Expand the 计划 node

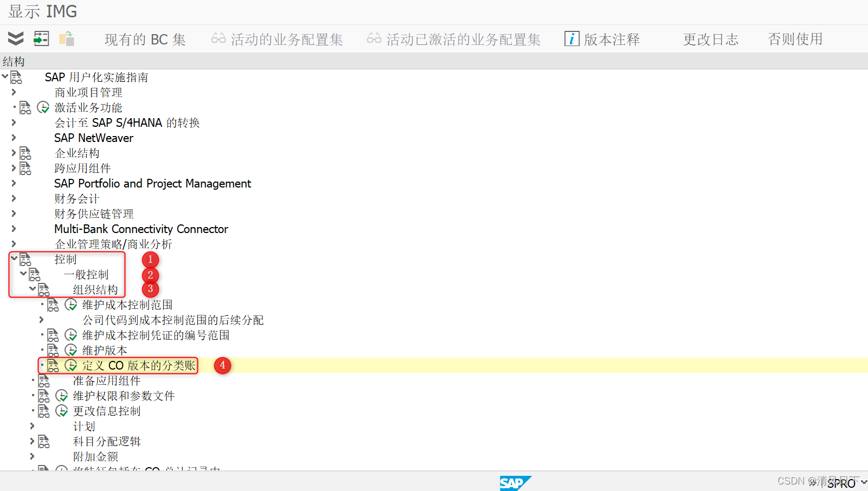[33, 426]
